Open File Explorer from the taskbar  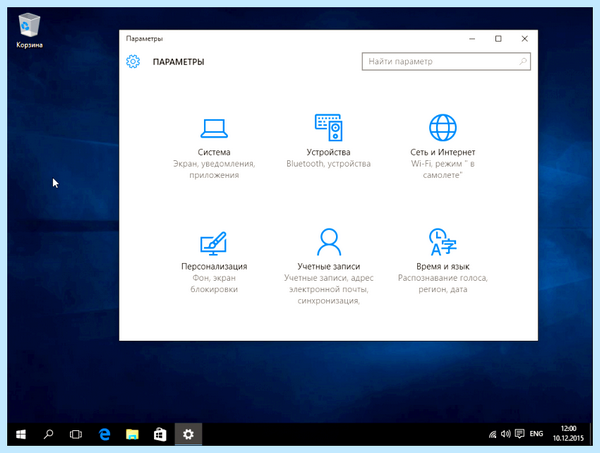pos(132,434)
